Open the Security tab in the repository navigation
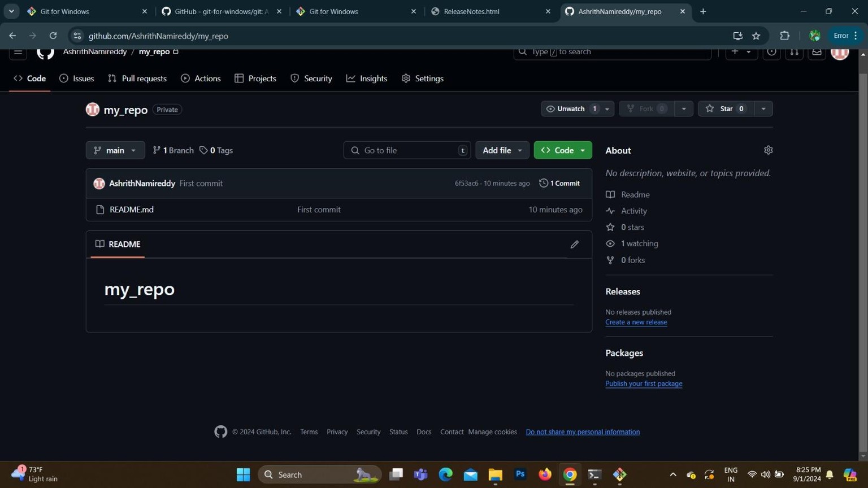 point(311,79)
